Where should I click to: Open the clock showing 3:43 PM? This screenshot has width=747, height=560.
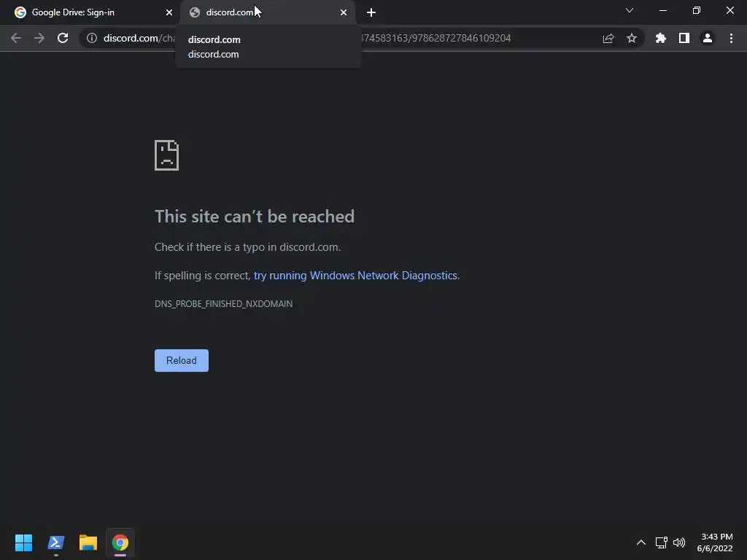click(x=715, y=542)
